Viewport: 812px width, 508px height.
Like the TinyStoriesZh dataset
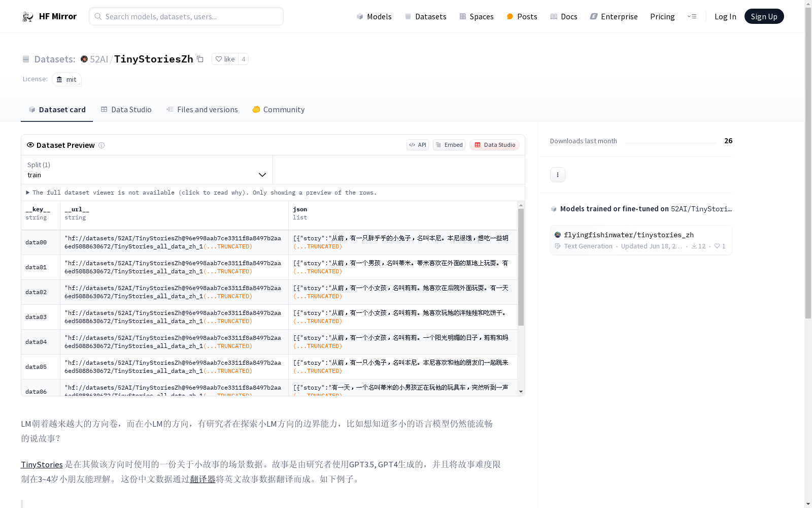point(225,59)
